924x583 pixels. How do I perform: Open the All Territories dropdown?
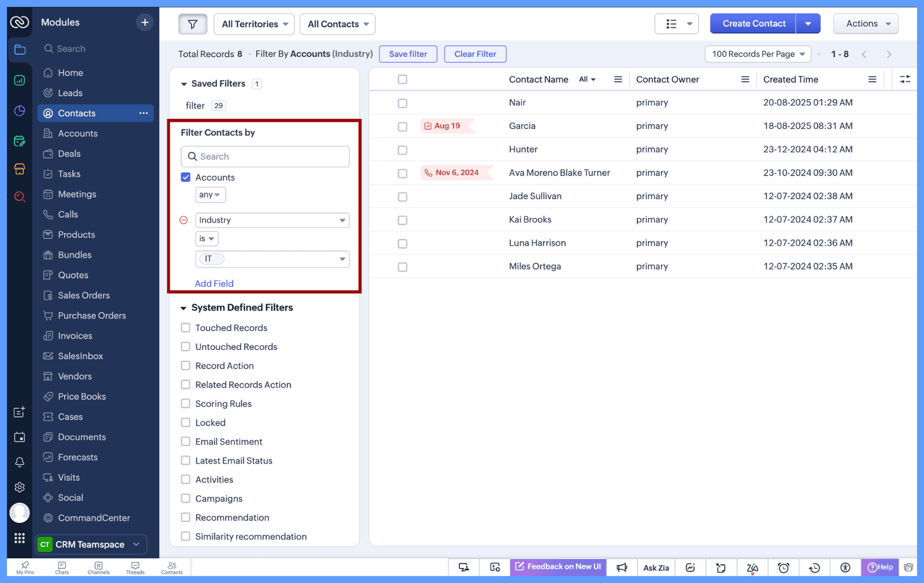point(254,24)
